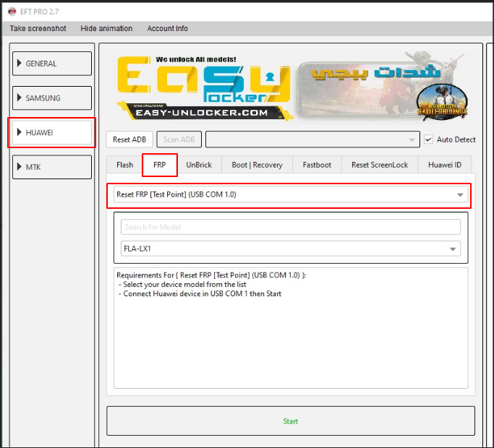Click the requirements text 'Connect Huawei device in USB COM 1 then Start'
Viewport: 494px width, 448px height.
coord(203,294)
